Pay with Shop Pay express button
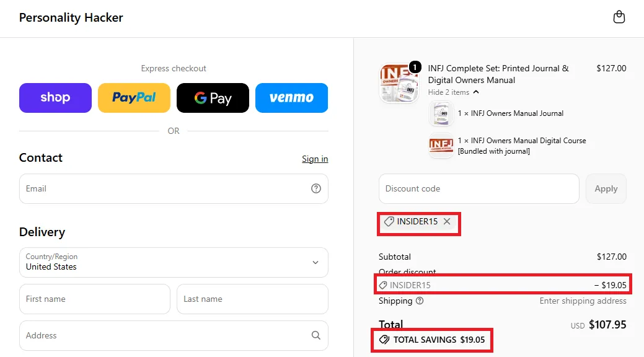Image resolution: width=644 pixels, height=357 pixels. pyautogui.click(x=55, y=98)
